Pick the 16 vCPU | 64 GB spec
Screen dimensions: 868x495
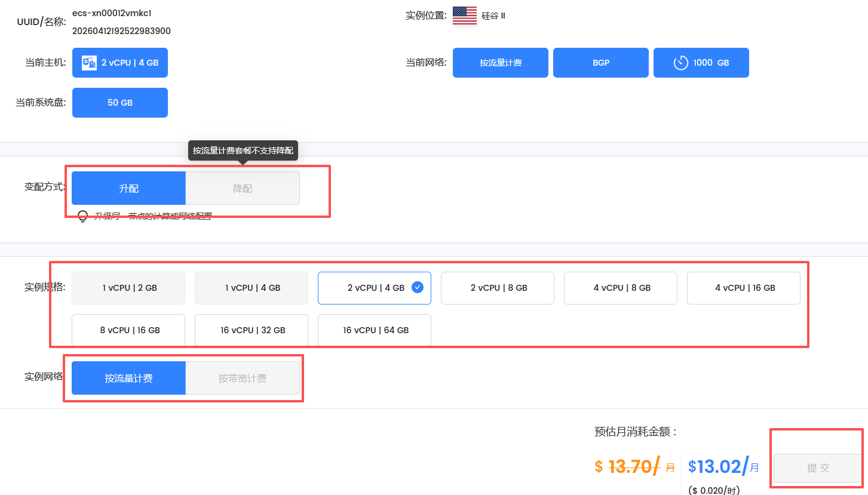pyautogui.click(x=374, y=330)
